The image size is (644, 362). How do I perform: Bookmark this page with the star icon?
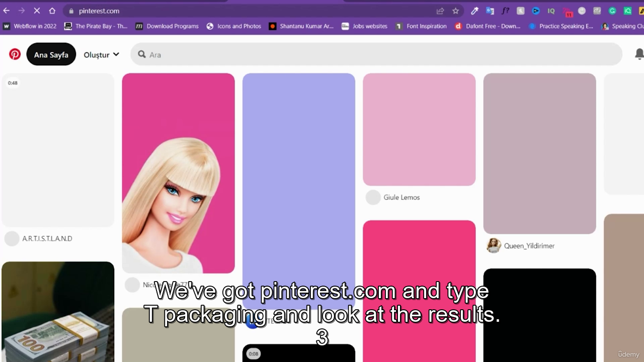tap(455, 11)
